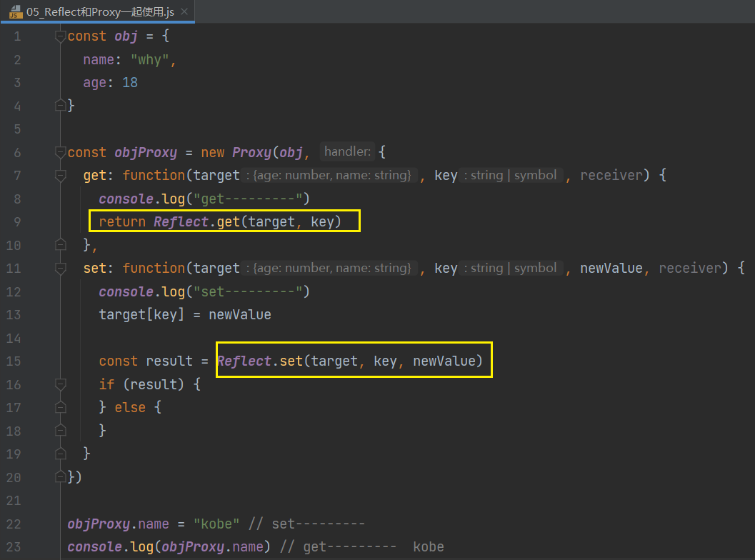
Task: Click line number 15 in the gutter
Action: (14, 361)
